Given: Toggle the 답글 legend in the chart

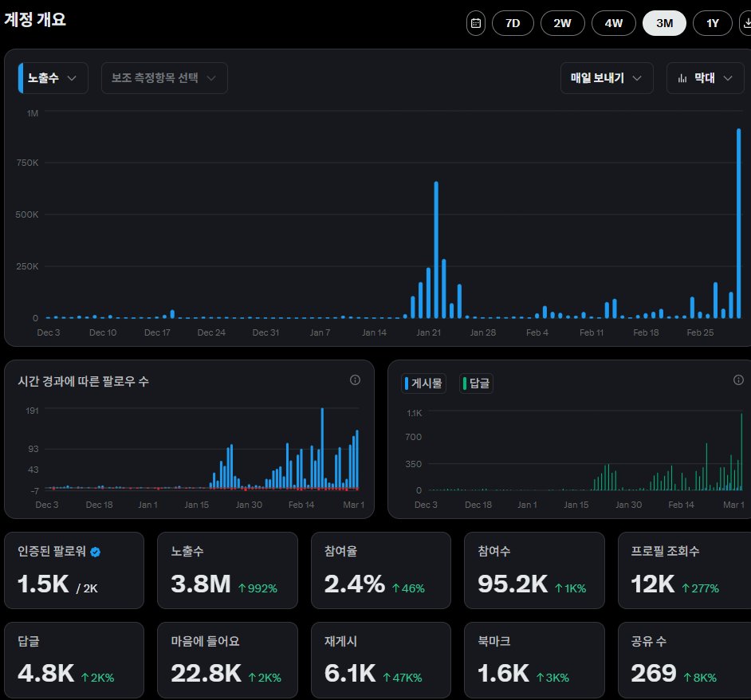Looking at the screenshot, I should (x=476, y=383).
